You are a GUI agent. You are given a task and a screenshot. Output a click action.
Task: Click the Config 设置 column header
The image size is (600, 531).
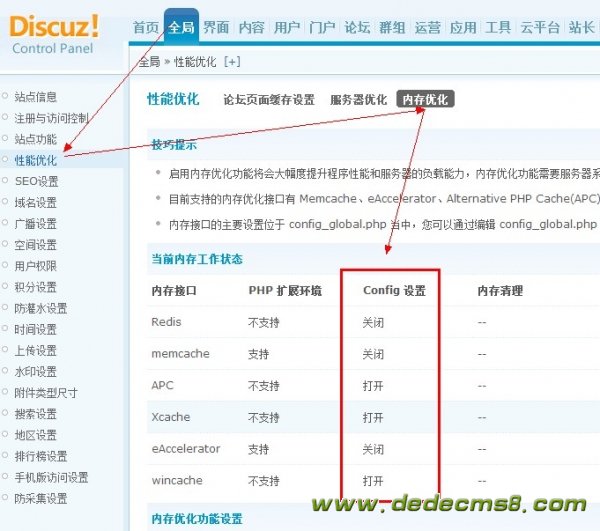point(394,291)
